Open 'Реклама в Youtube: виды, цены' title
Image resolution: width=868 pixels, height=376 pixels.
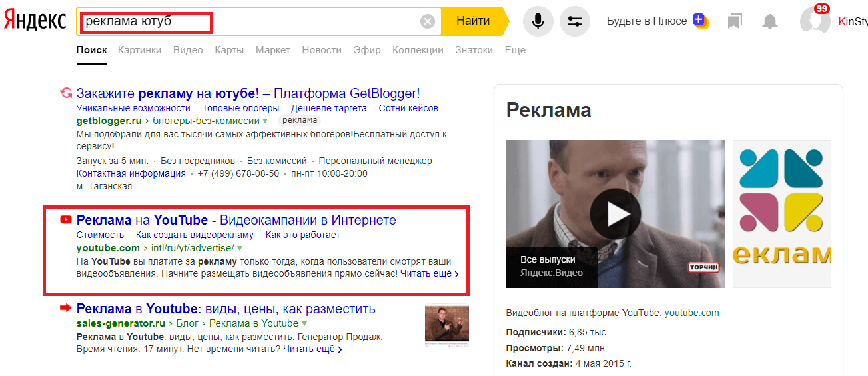pos(226,309)
